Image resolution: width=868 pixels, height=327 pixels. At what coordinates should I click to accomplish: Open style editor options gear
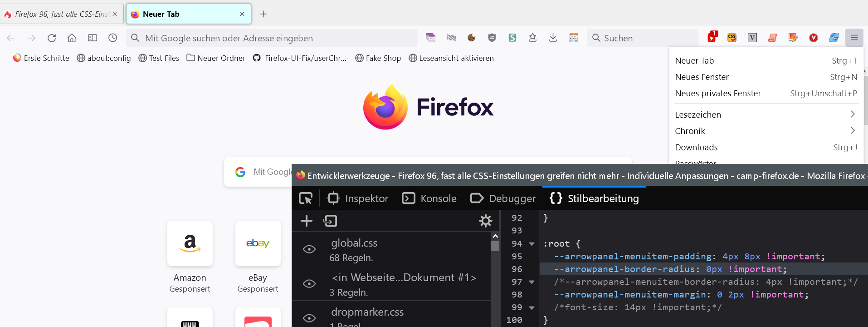coord(486,221)
